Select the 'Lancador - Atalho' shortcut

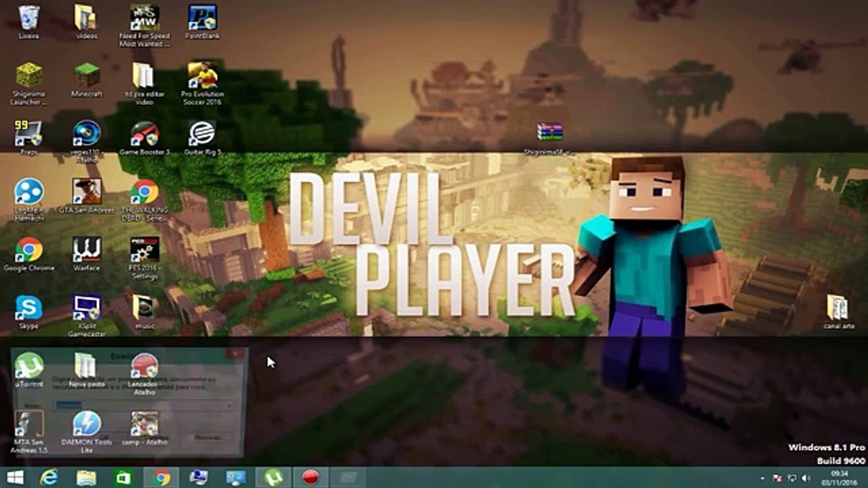pyautogui.click(x=144, y=375)
